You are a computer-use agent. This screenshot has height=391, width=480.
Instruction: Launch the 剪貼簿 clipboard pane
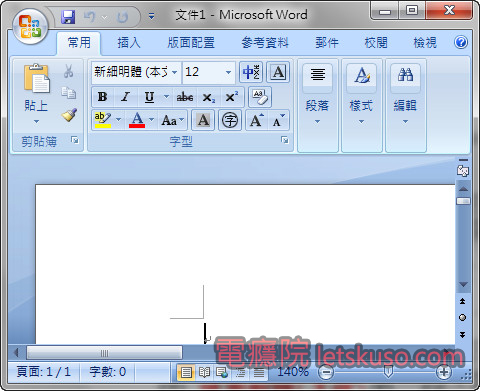75,140
